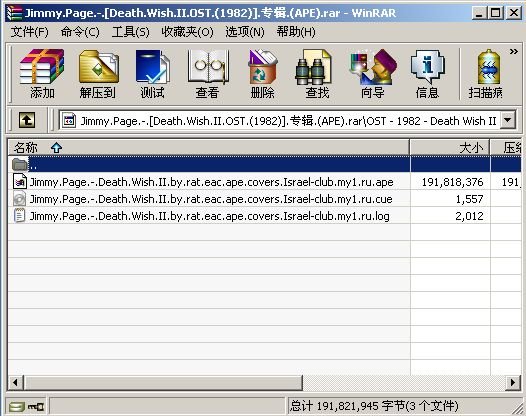Image resolution: width=526 pixels, height=416 pixels.
Task: Click the partially visible 压缩 column header
Action: 506,148
